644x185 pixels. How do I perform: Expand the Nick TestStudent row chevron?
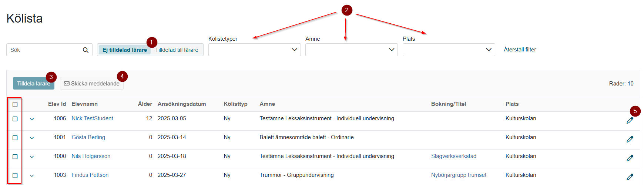tap(32, 119)
